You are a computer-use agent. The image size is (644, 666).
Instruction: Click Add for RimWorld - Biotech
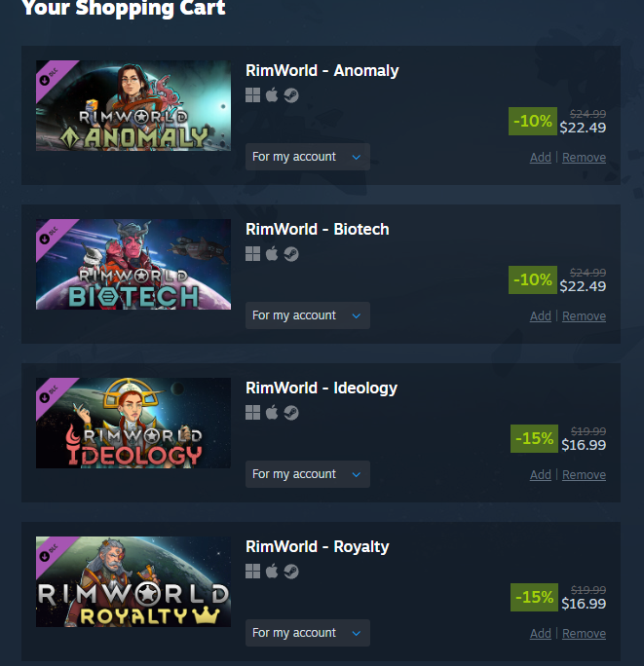(541, 316)
